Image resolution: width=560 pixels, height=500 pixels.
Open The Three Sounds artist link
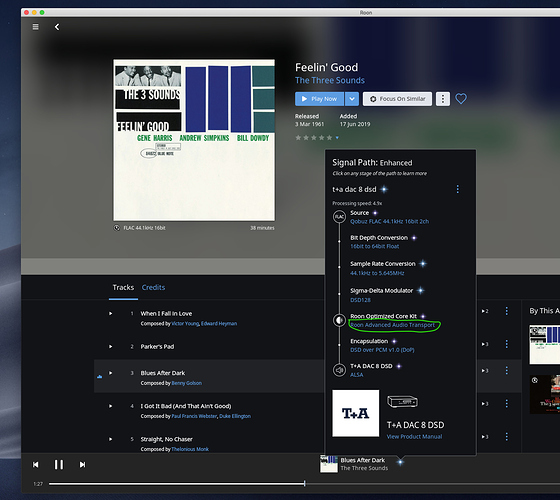tap(330, 80)
